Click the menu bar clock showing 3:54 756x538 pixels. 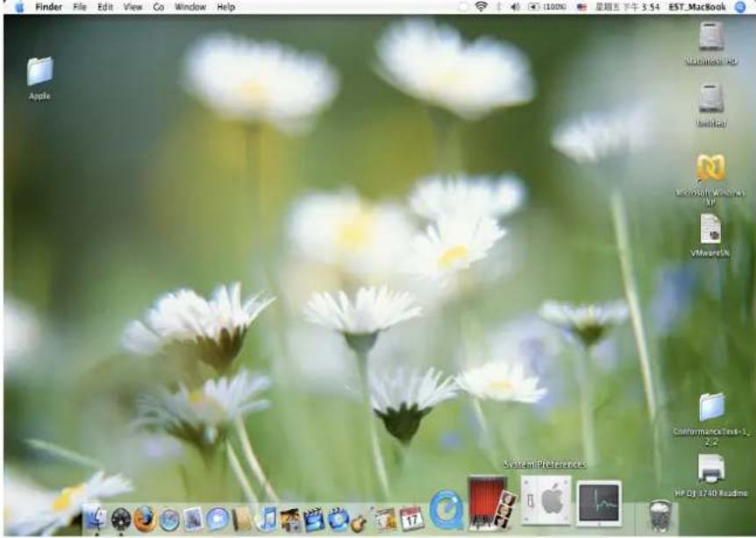coord(627,7)
